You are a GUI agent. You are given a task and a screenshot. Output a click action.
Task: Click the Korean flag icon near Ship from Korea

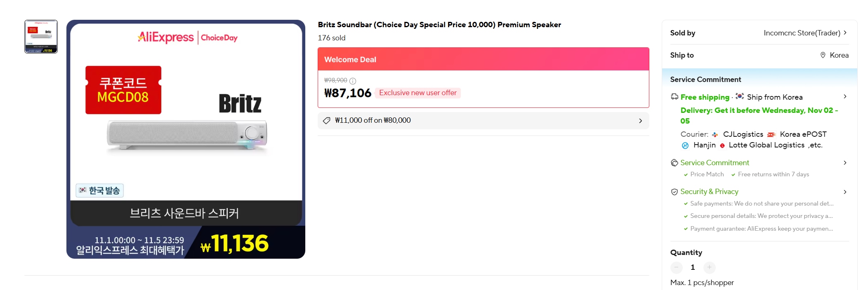pos(740,96)
